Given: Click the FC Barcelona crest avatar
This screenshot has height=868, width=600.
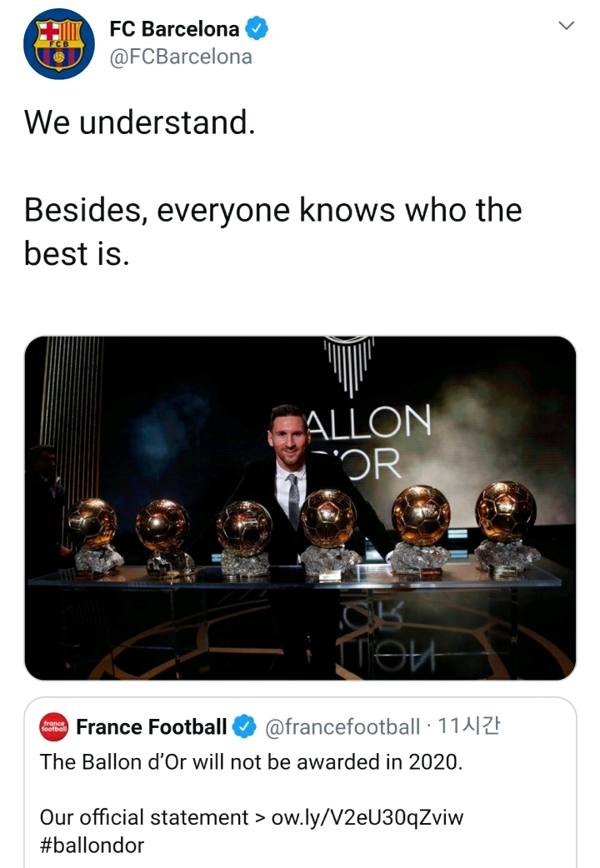Looking at the screenshot, I should pos(59,44).
